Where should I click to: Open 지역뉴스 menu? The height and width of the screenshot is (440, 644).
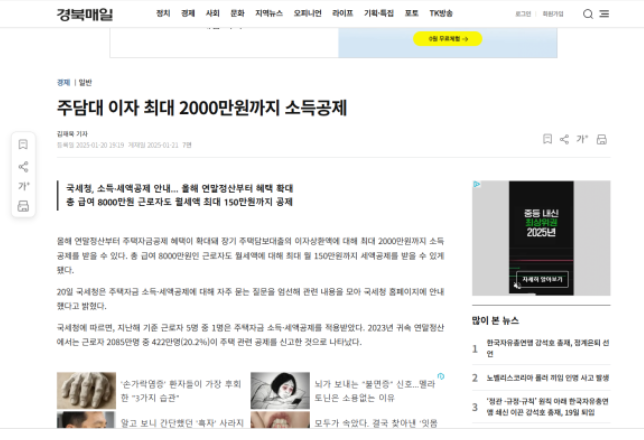pos(269,14)
